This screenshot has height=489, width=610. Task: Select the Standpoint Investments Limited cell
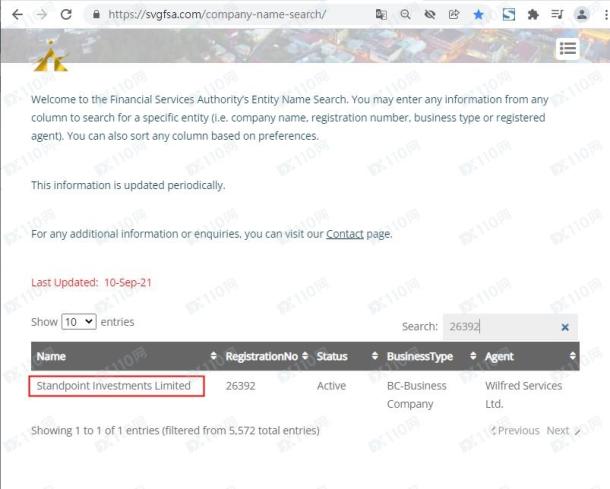tap(116, 386)
